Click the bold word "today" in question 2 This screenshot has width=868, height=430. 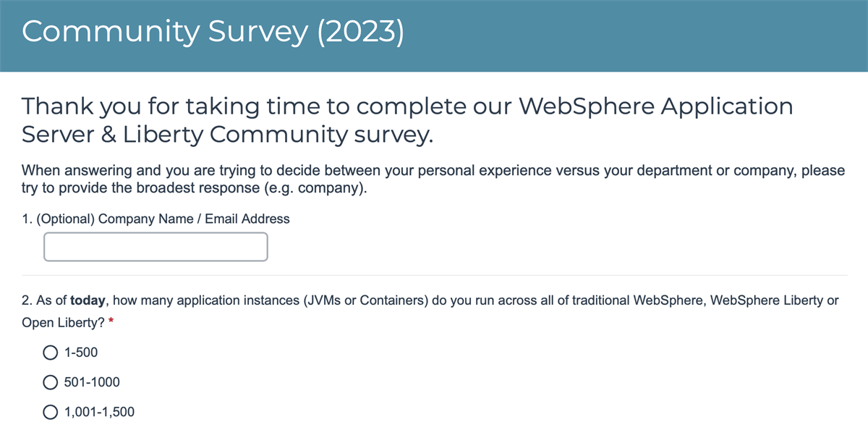pos(87,300)
